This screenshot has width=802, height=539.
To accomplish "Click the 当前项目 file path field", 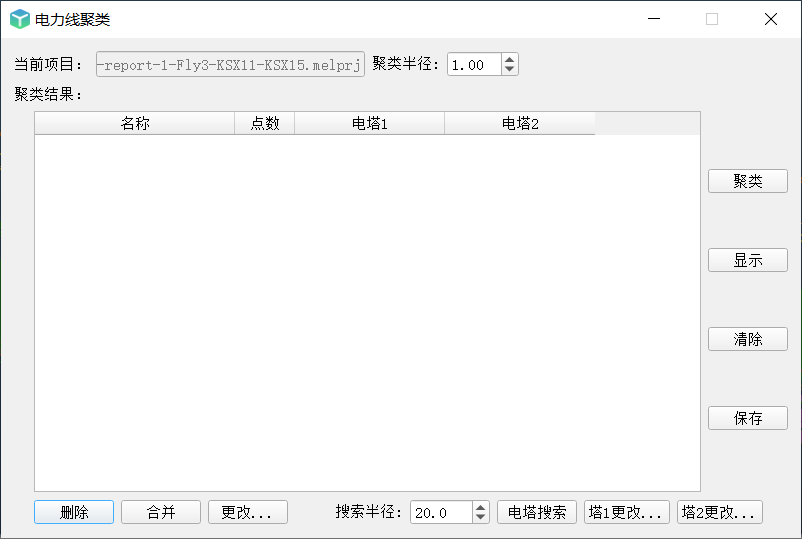I will [x=230, y=64].
